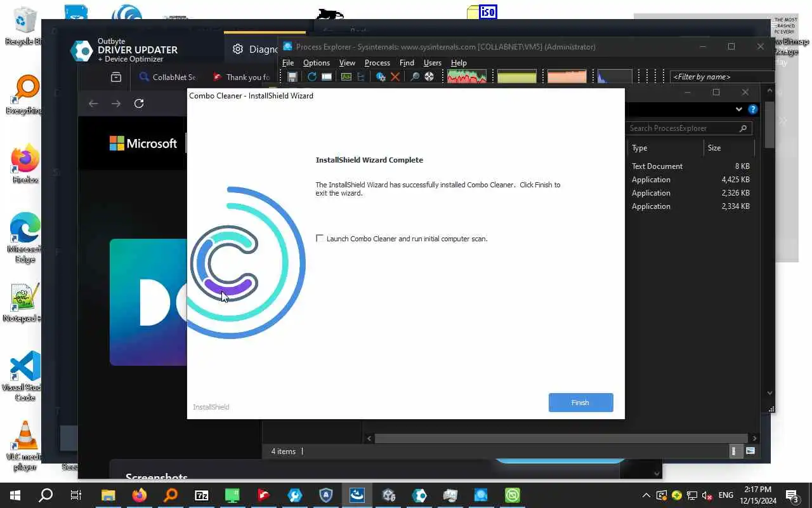
Task: Open Options menu in Process Explorer
Action: [316, 63]
